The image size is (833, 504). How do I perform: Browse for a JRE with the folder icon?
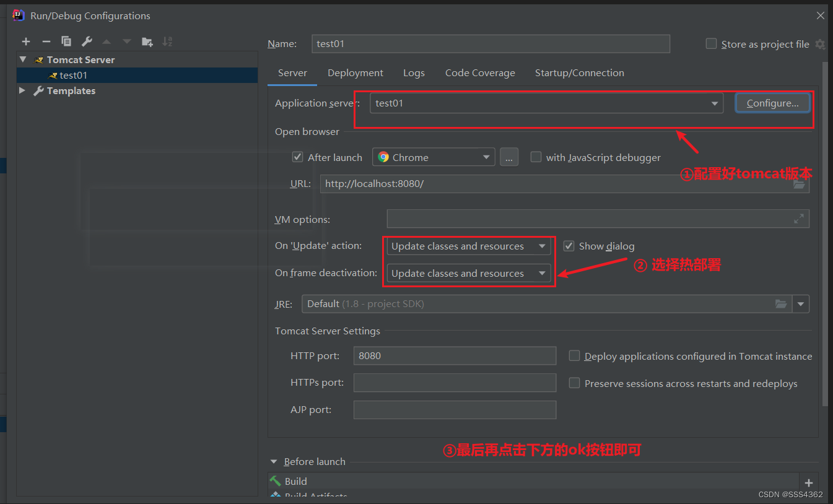[x=781, y=304]
